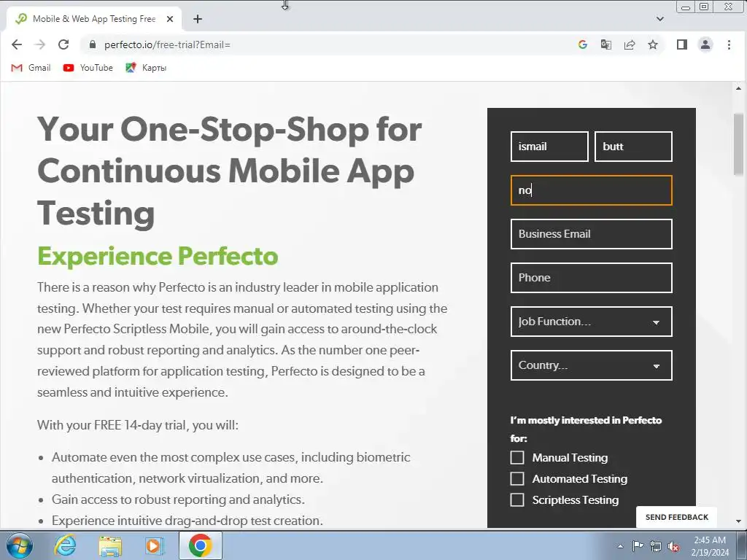
Task: Go back to the previous page
Action: tap(17, 44)
